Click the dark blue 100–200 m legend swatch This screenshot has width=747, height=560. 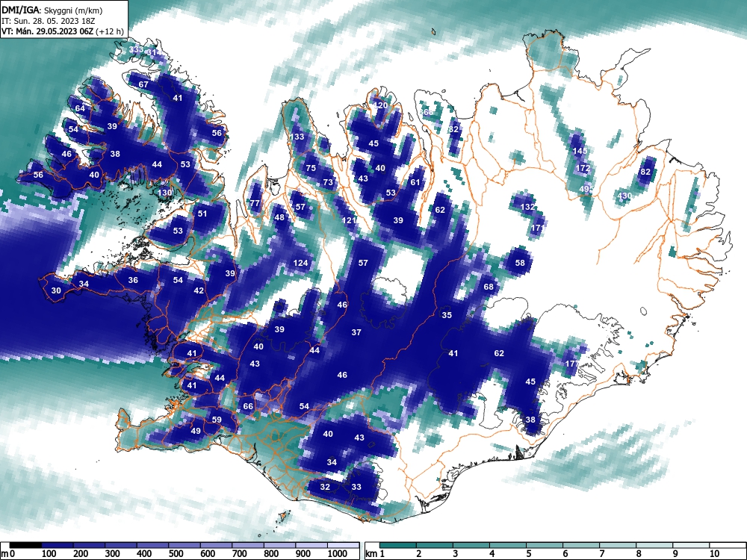pos(58,545)
